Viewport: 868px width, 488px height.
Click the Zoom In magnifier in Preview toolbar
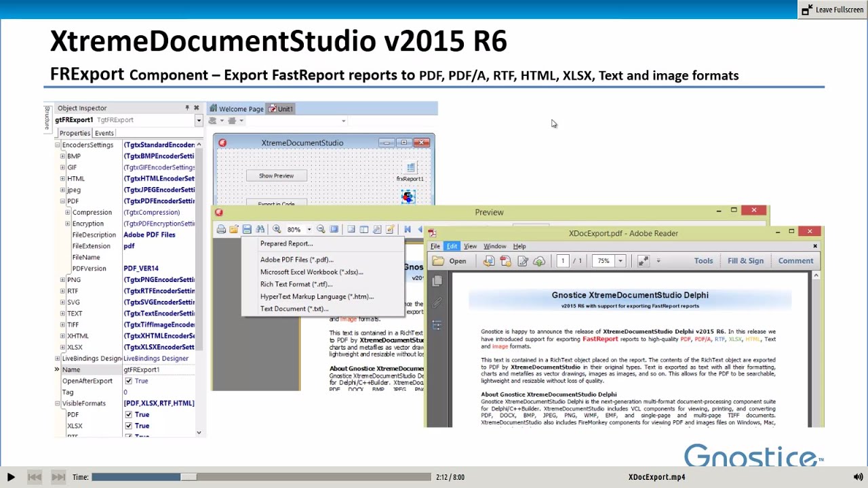(x=277, y=230)
